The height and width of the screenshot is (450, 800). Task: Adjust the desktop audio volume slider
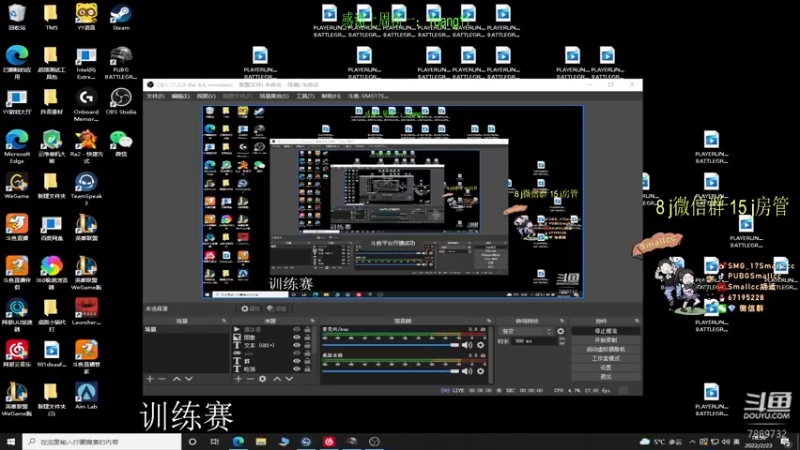(390, 371)
